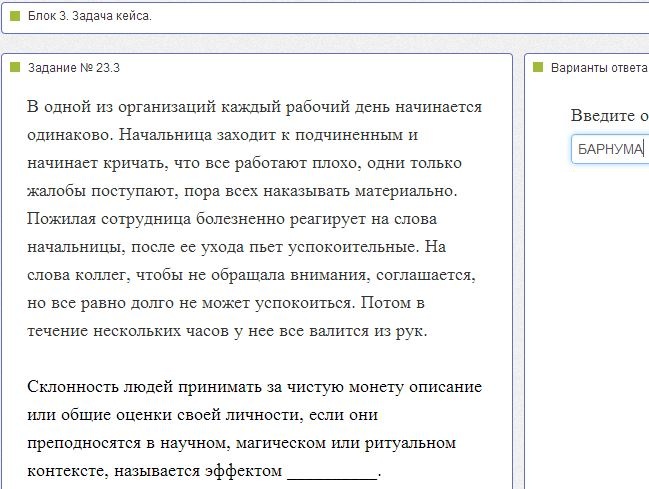Click the line starting 'начинает кричать'

(x=244, y=163)
